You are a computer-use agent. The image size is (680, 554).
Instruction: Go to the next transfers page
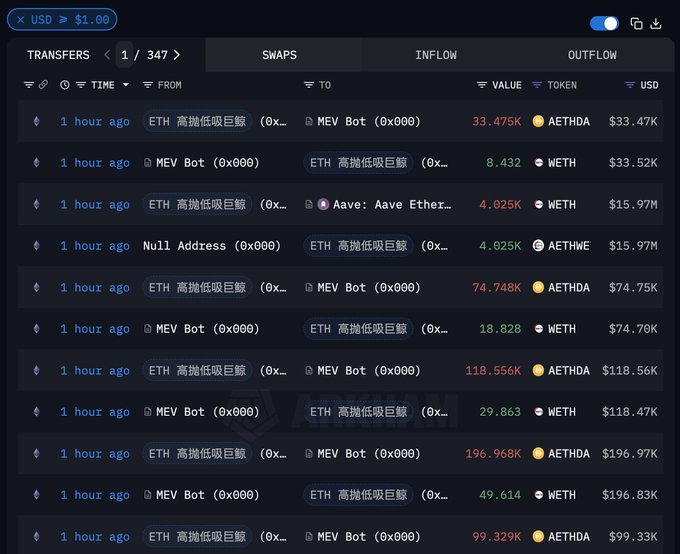click(177, 55)
